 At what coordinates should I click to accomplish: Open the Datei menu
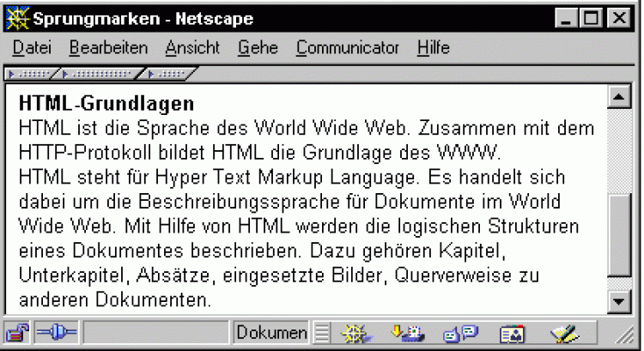[x=32, y=48]
